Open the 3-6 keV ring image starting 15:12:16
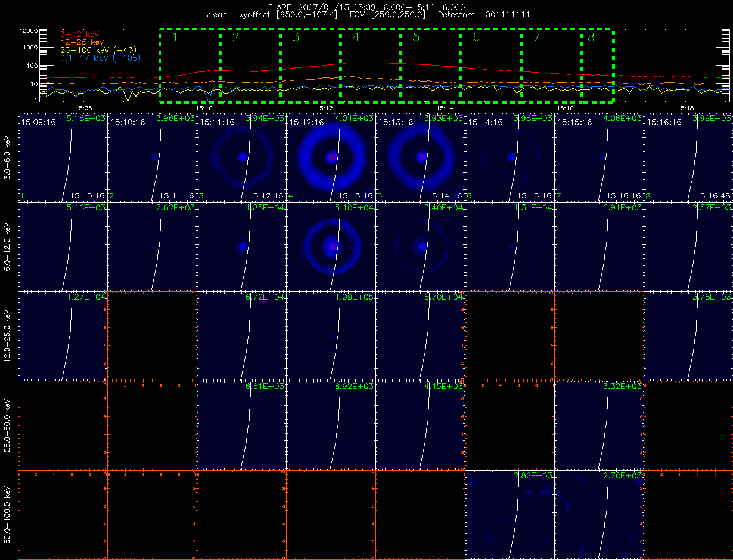Image resolution: width=733 pixels, height=560 pixels. point(331,157)
